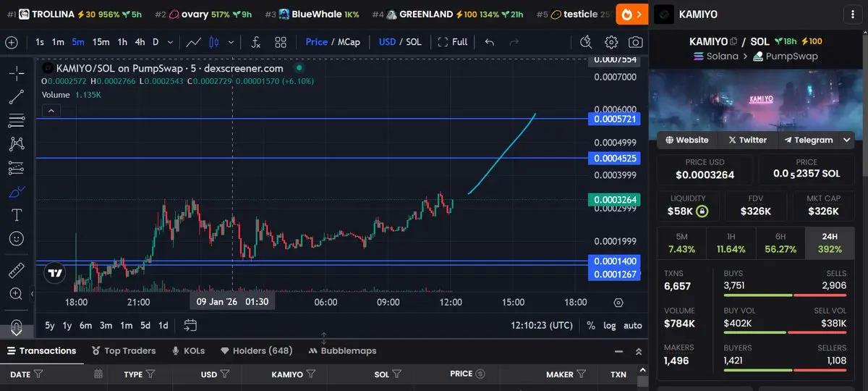Select the text annotation tool
The image size is (868, 391).
tap(16, 215)
